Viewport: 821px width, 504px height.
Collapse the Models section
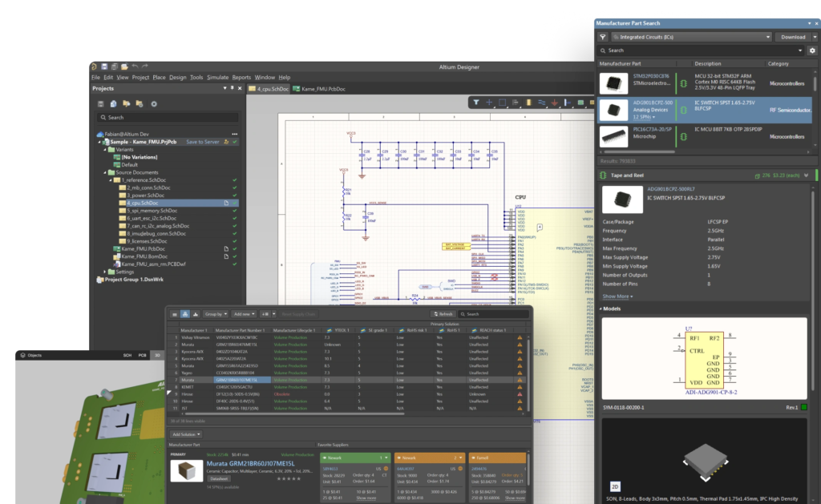tap(601, 308)
